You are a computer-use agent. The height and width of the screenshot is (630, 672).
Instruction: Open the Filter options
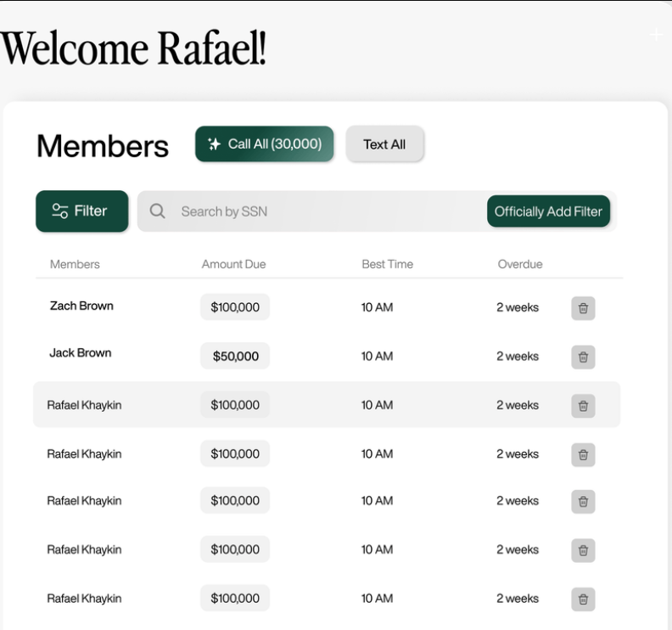click(x=81, y=211)
